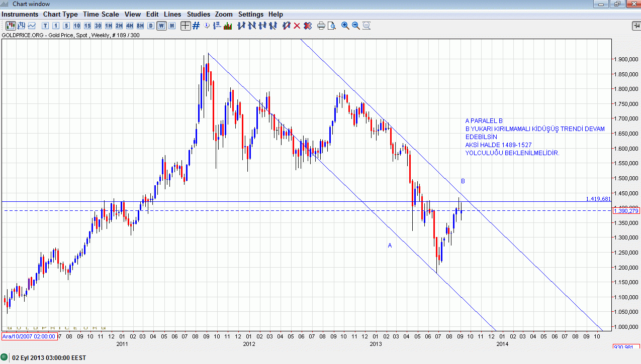Delete selected line with red X icon
Screen dimensions: 641x364
pyautogui.click(x=297, y=26)
